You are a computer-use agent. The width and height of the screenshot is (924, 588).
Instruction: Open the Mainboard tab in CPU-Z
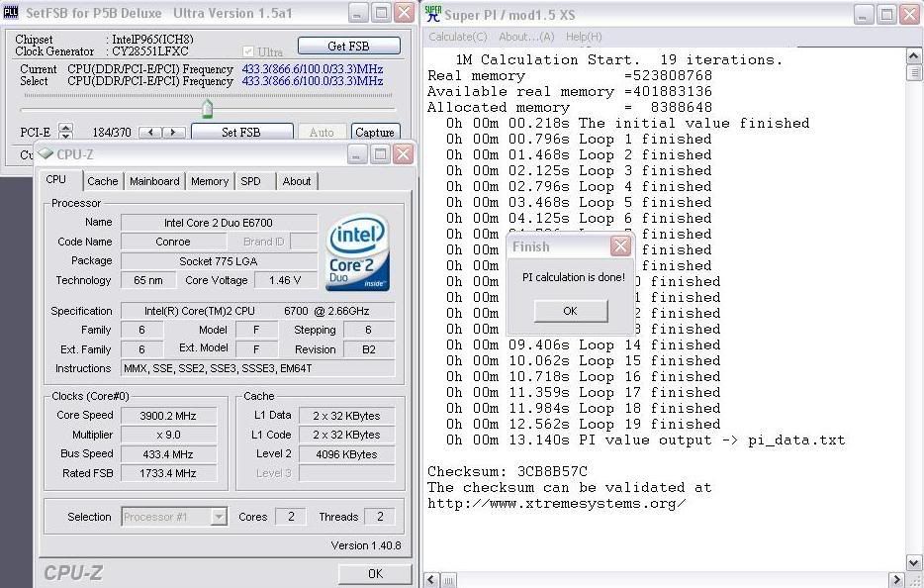(x=154, y=181)
